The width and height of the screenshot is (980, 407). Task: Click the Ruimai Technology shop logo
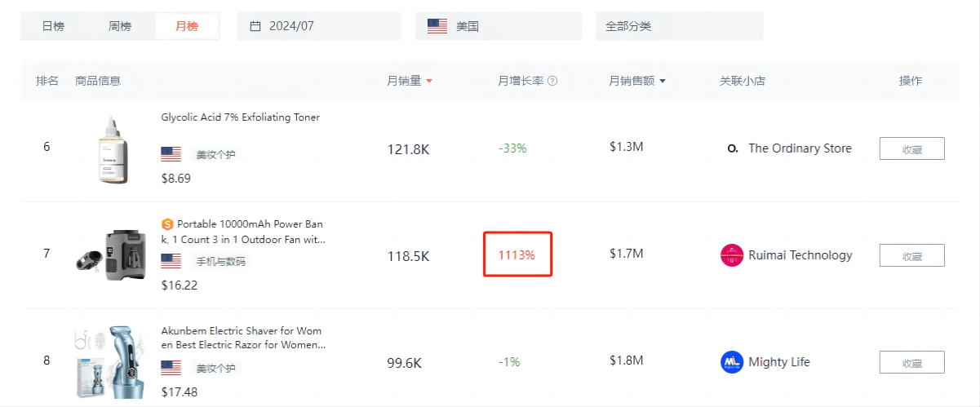[732, 255]
